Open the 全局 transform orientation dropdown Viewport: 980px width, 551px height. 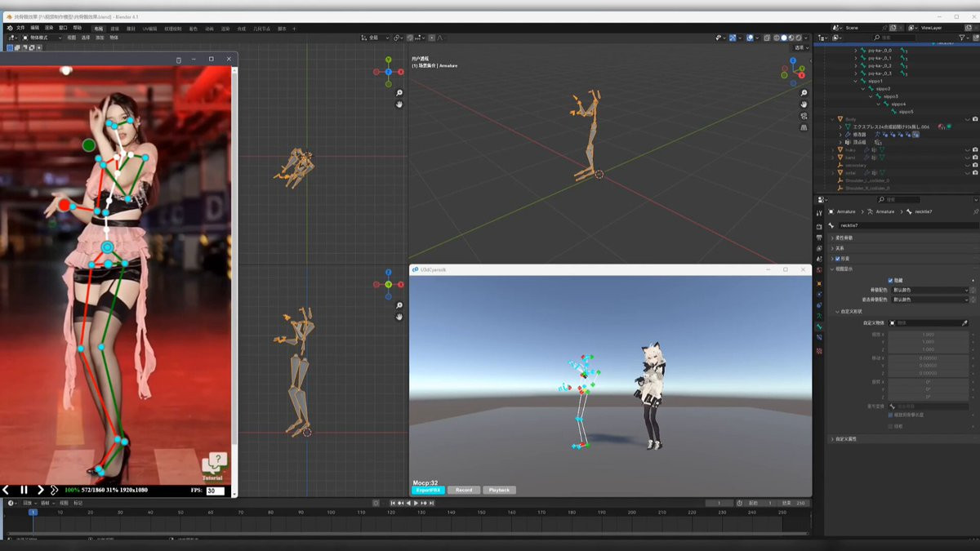(373, 38)
